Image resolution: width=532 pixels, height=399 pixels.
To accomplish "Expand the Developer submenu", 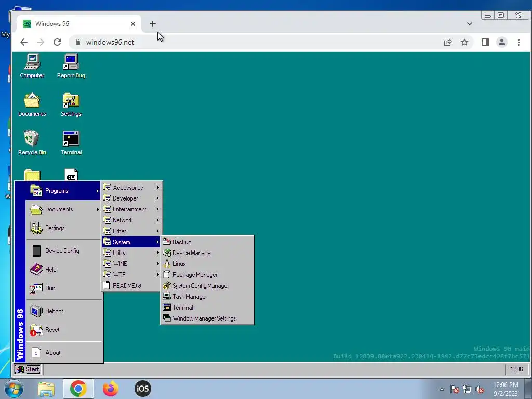I will click(x=131, y=198).
